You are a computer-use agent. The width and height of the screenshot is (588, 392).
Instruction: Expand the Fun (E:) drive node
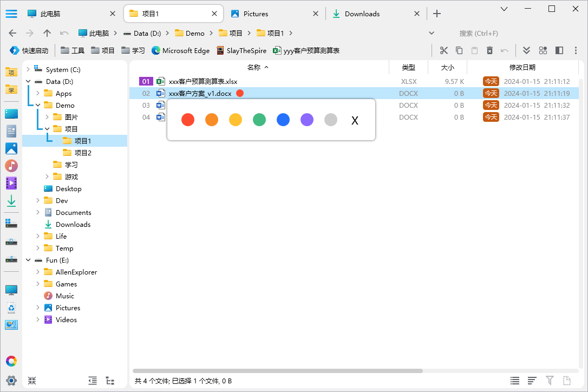pyautogui.click(x=28, y=260)
